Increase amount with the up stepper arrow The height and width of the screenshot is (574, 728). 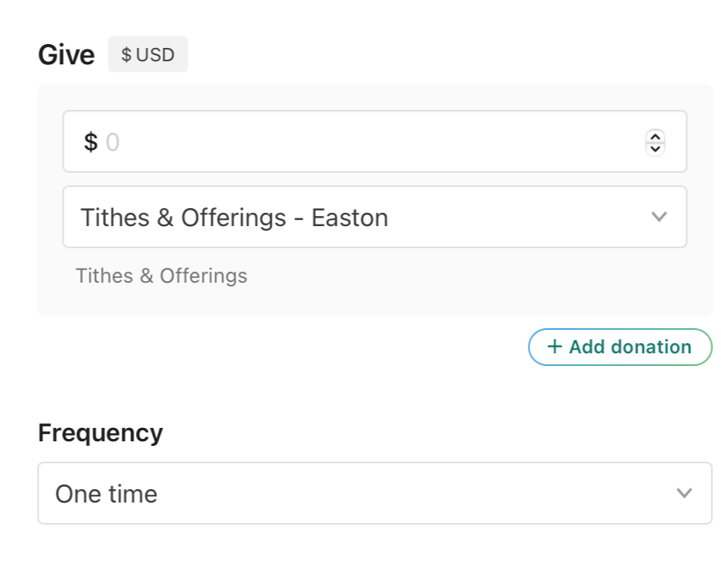click(655, 136)
